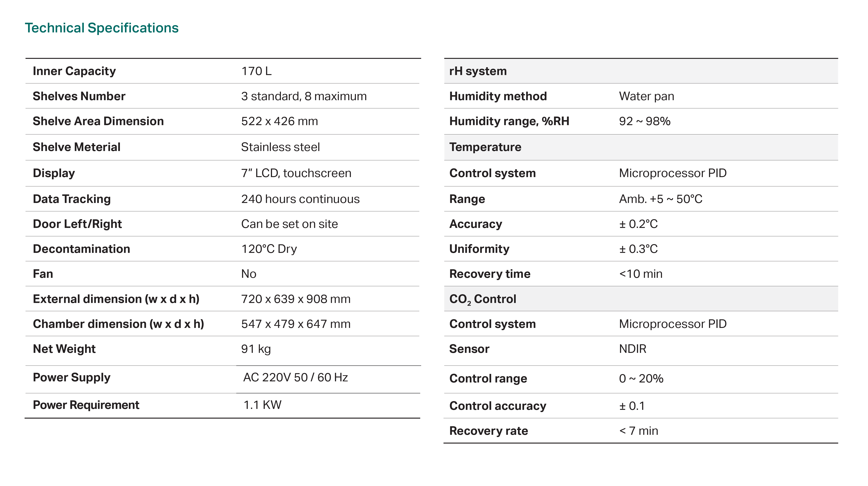Viewport: 868px width, 486px height.
Task: Click the Temperature section header
Action: [485, 147]
